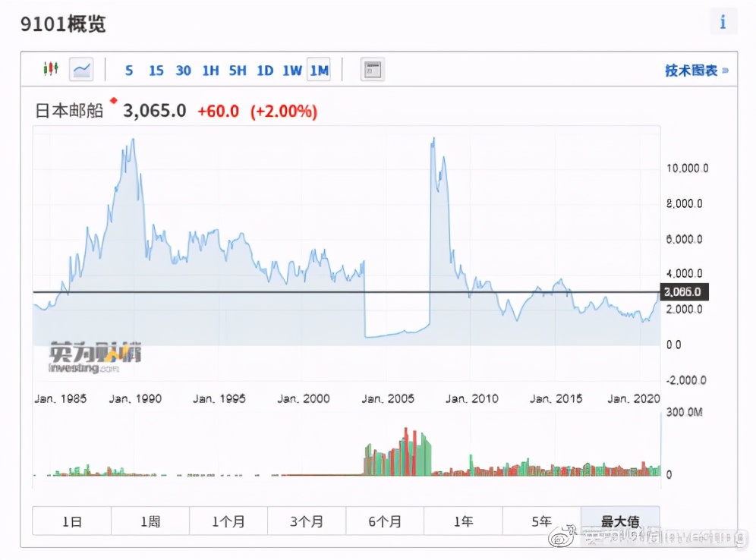The width and height of the screenshot is (756, 560).
Task: Select the 1H interval
Action: click(x=210, y=71)
